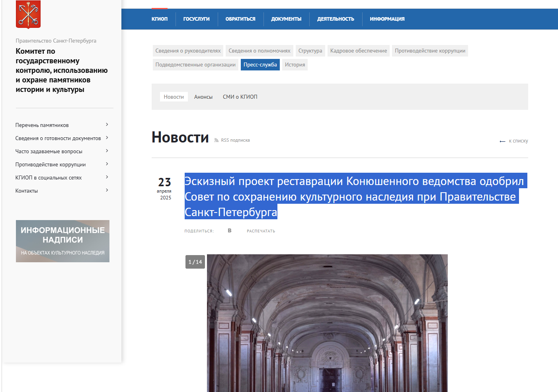Select the Сведения о руководителях tab
The image size is (558, 392).
pos(188,51)
